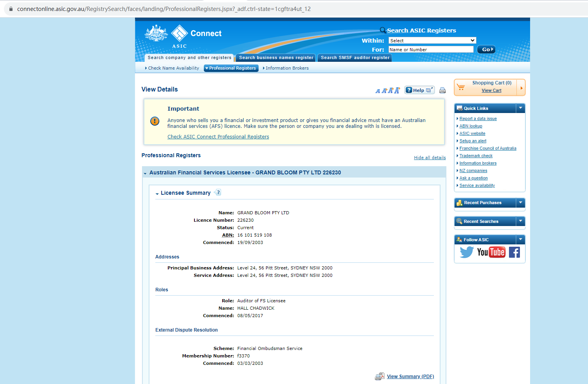Click the Go search button
This screenshot has width=588, height=384.
point(486,49)
